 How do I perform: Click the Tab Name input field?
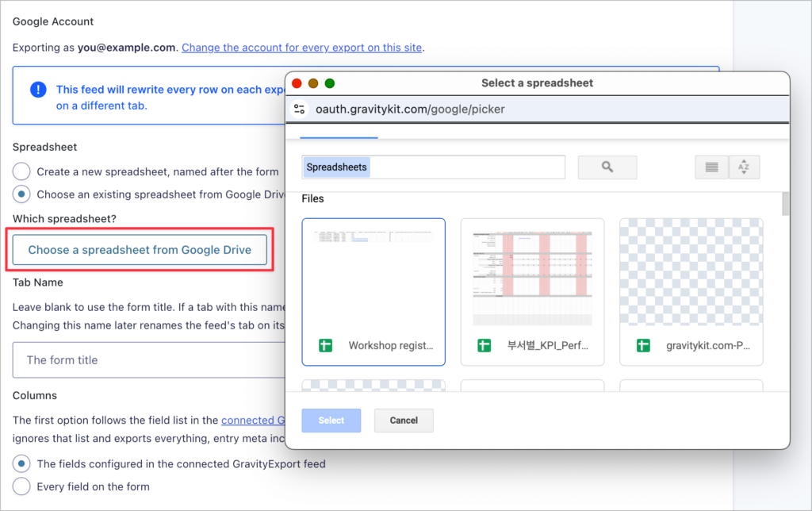pyautogui.click(x=149, y=359)
